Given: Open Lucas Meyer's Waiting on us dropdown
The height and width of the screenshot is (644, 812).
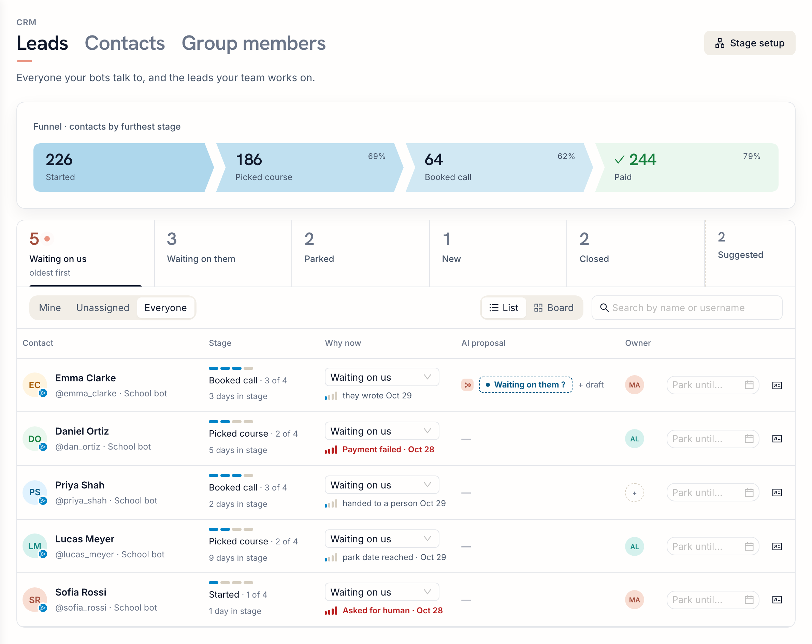Looking at the screenshot, I should 382,539.
